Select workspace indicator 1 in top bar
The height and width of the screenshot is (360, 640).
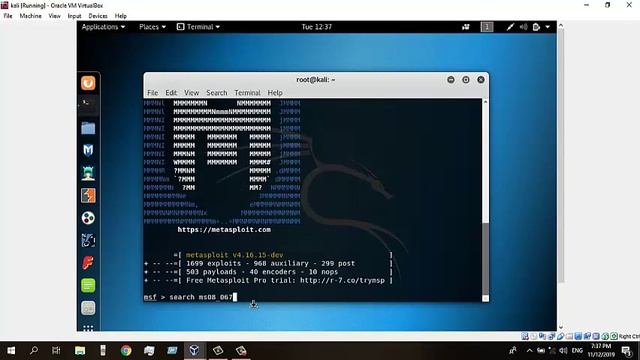tap(487, 27)
